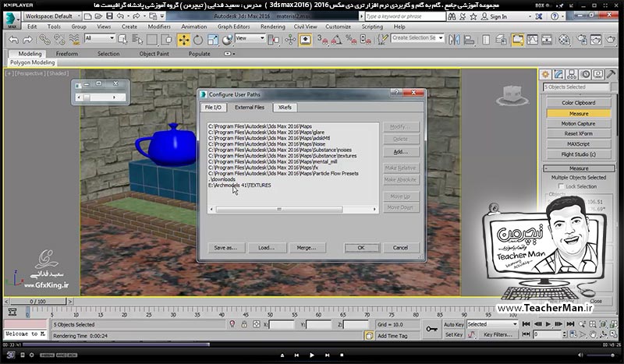The image size is (624, 364).
Task: Click the KMPlayer volume slider
Action: [x=601, y=355]
